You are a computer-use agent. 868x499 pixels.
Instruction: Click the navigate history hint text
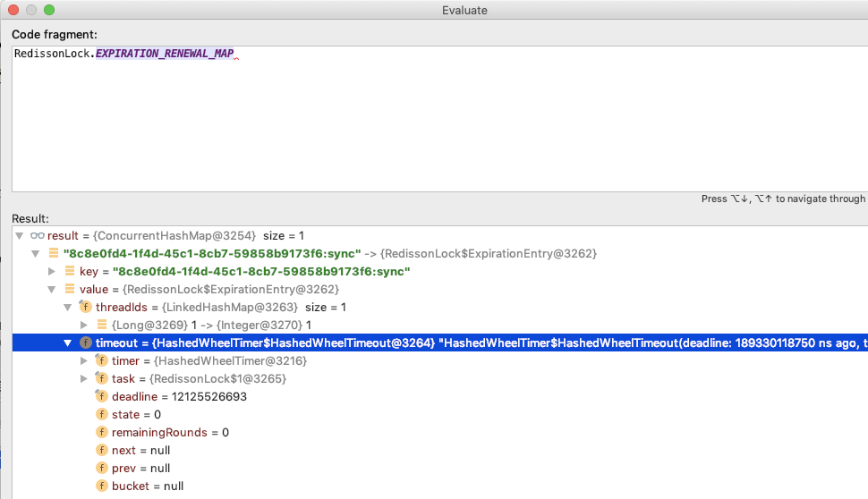tap(784, 199)
